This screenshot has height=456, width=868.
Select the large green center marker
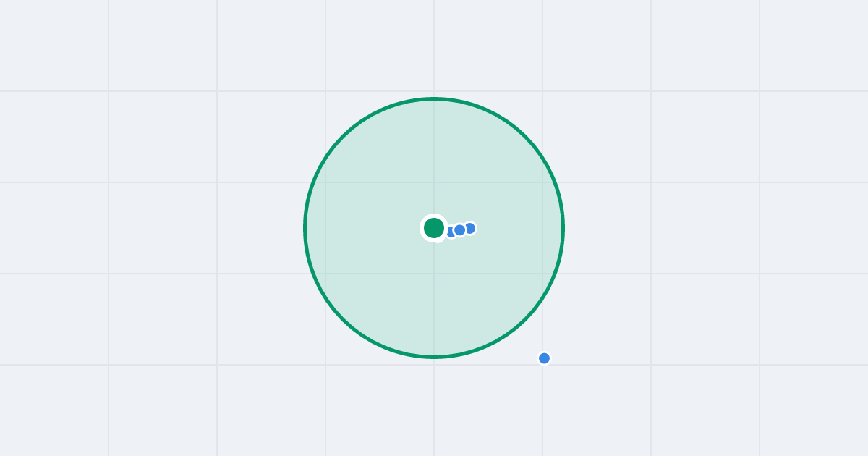click(434, 228)
